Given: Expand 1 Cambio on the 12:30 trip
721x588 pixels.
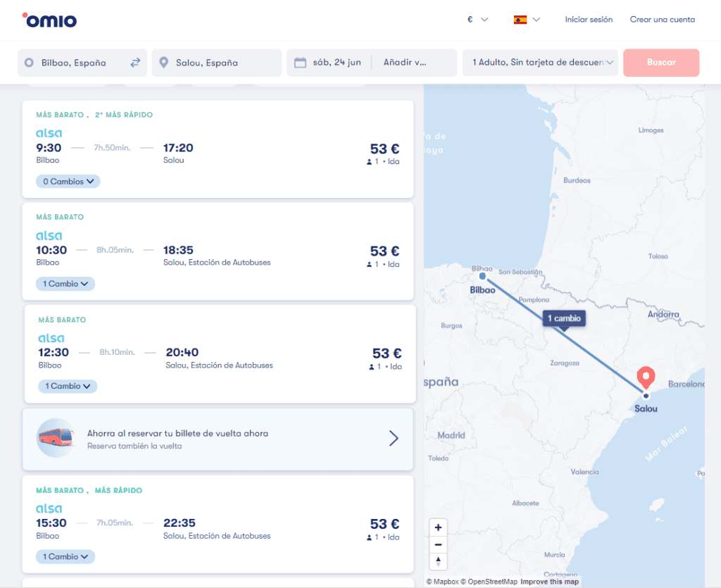Looking at the screenshot, I should click(68, 386).
